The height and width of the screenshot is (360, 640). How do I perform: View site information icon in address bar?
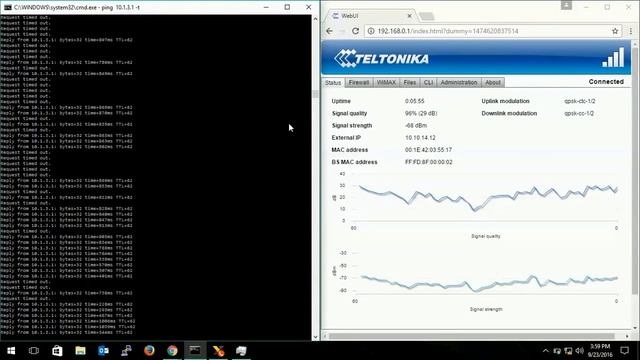(371, 31)
